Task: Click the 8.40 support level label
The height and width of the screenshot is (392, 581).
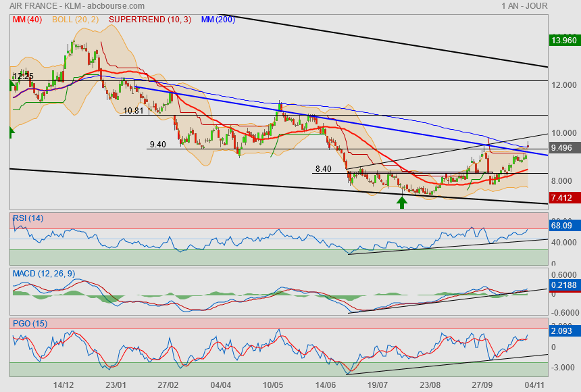Action: coord(324,169)
